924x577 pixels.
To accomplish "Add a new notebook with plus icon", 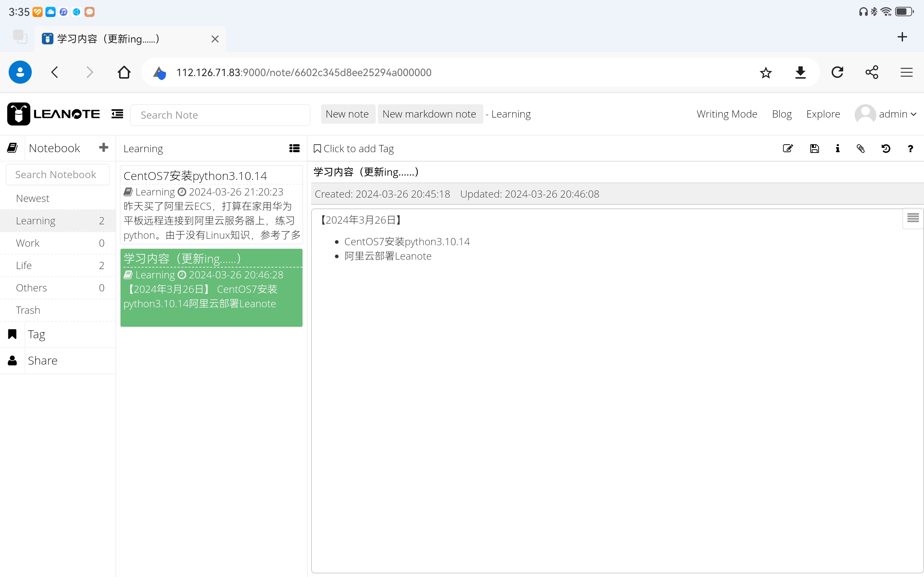I will (104, 148).
